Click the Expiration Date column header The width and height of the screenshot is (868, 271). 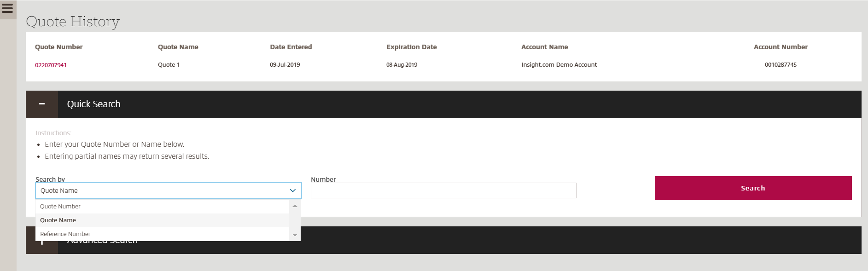point(411,47)
